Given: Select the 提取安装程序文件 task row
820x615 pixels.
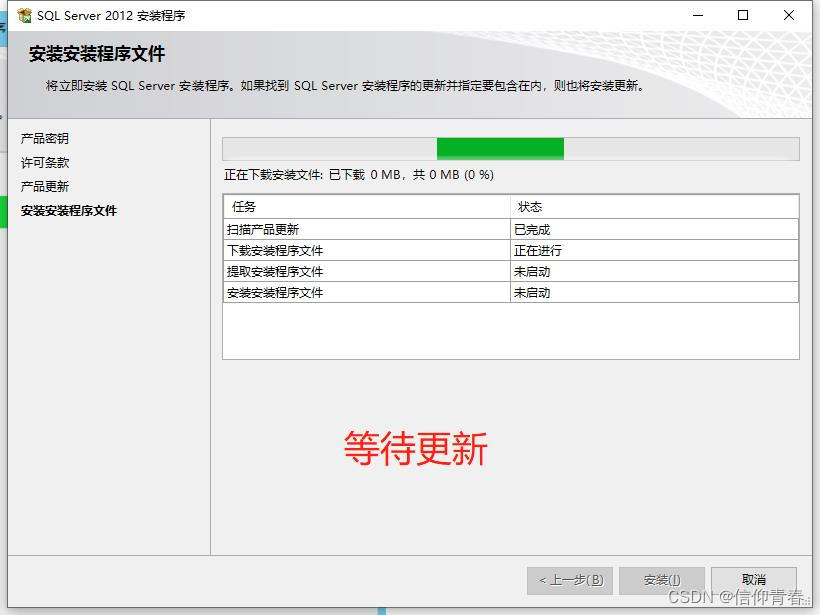Looking at the screenshot, I should (x=511, y=271).
